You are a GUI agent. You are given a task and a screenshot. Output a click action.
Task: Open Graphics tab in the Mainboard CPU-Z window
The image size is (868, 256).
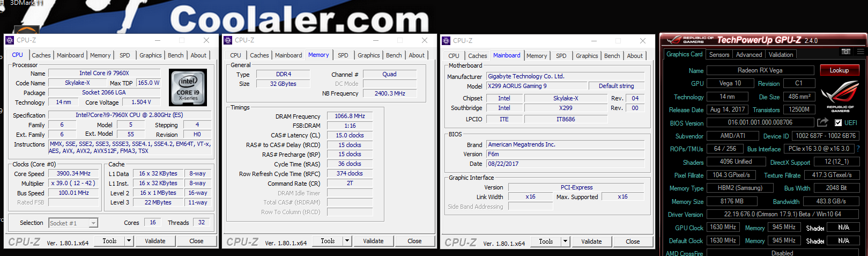587,56
